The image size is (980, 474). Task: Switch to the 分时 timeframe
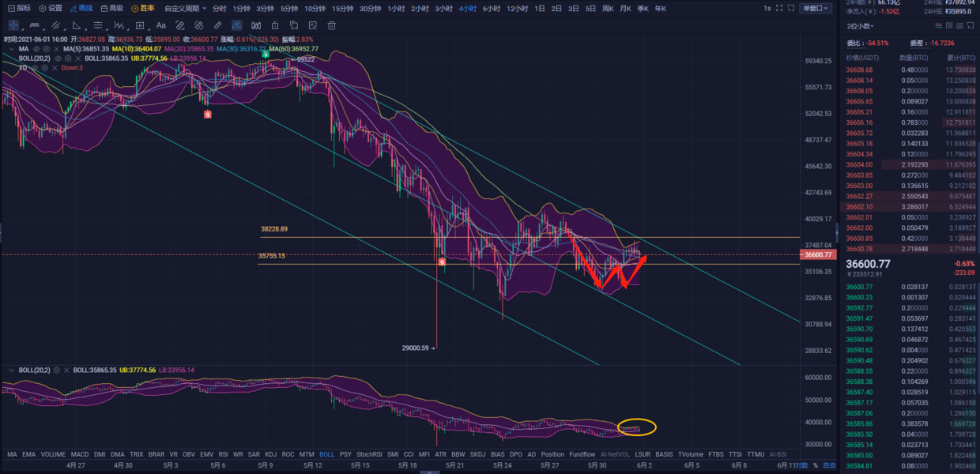coord(219,8)
